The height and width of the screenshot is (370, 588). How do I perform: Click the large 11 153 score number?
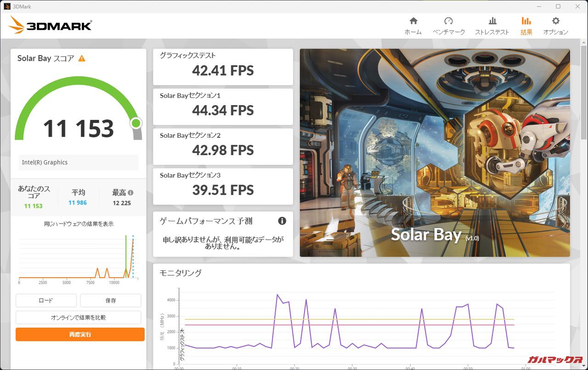click(78, 129)
